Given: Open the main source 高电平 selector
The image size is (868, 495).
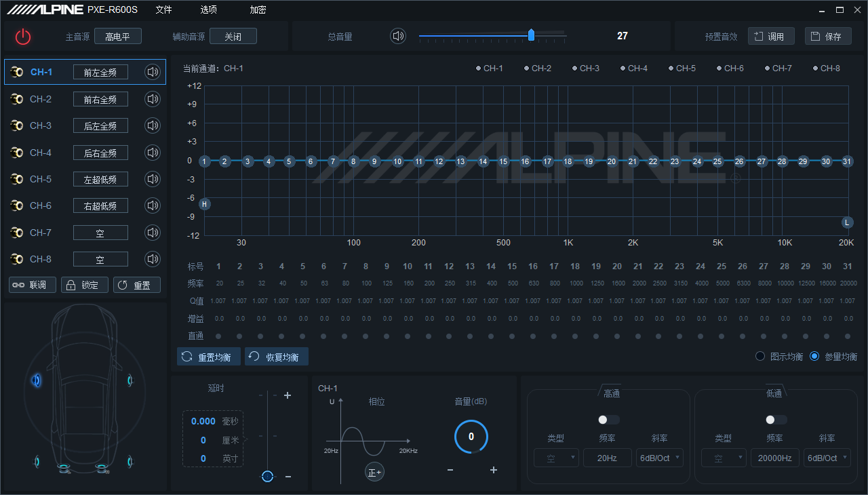Looking at the screenshot, I should pos(117,37).
